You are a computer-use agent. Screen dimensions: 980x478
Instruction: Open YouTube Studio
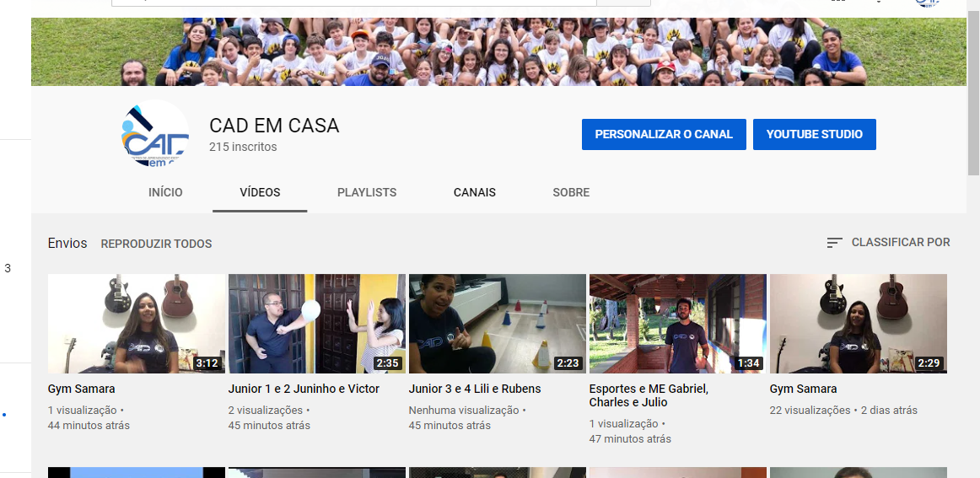814,134
